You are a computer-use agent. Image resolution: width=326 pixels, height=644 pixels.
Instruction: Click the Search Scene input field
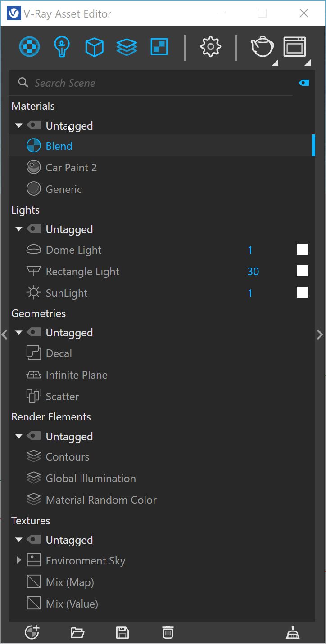click(x=153, y=83)
